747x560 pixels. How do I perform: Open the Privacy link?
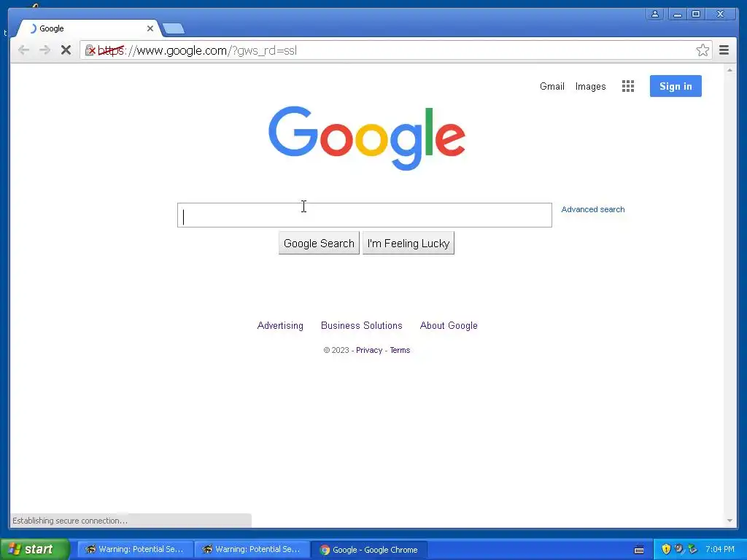(369, 350)
